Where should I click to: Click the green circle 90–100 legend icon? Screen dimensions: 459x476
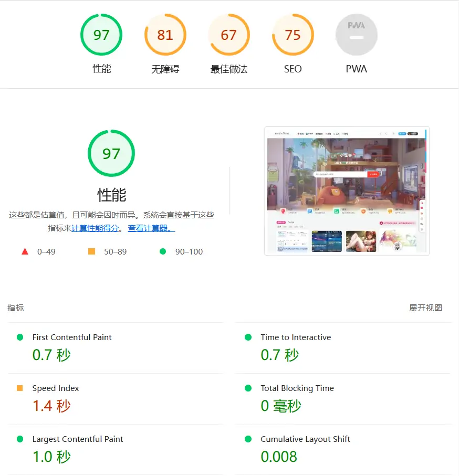tap(163, 252)
